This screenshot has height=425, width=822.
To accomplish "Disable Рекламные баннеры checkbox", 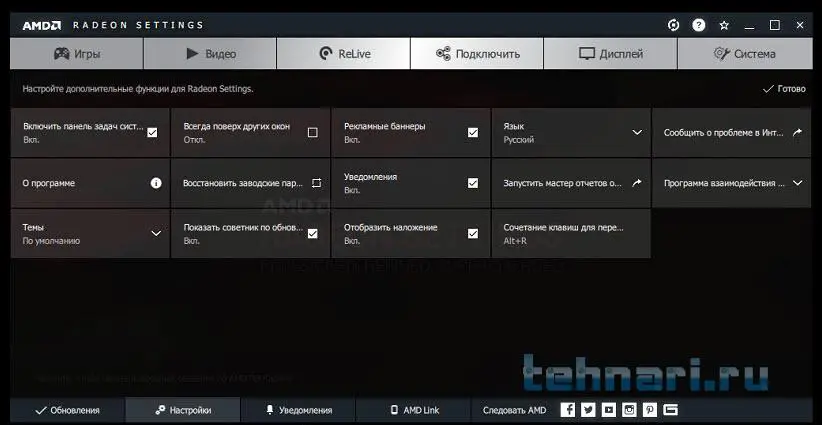I will click(473, 133).
